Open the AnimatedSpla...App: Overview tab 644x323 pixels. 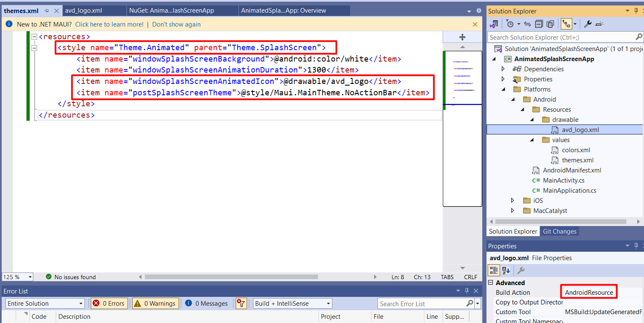(x=294, y=11)
